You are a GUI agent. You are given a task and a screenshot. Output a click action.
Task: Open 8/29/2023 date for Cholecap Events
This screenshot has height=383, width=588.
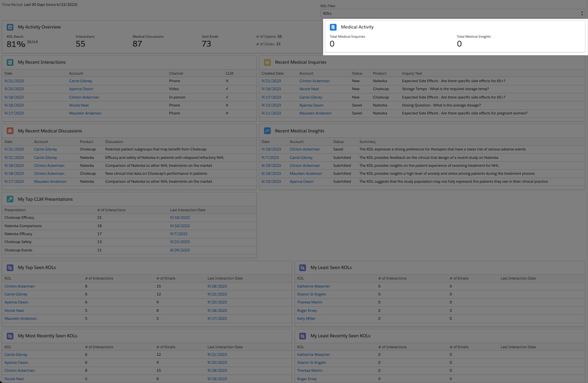pos(180,250)
